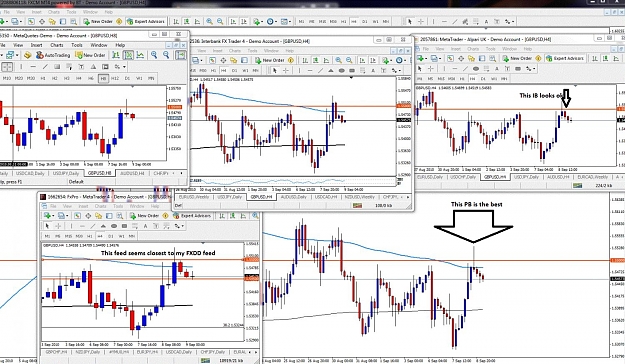Image resolution: width=625 pixels, height=364 pixels.
Task: Select cursor arrow in Alpari UK window
Action: tap(419, 69)
